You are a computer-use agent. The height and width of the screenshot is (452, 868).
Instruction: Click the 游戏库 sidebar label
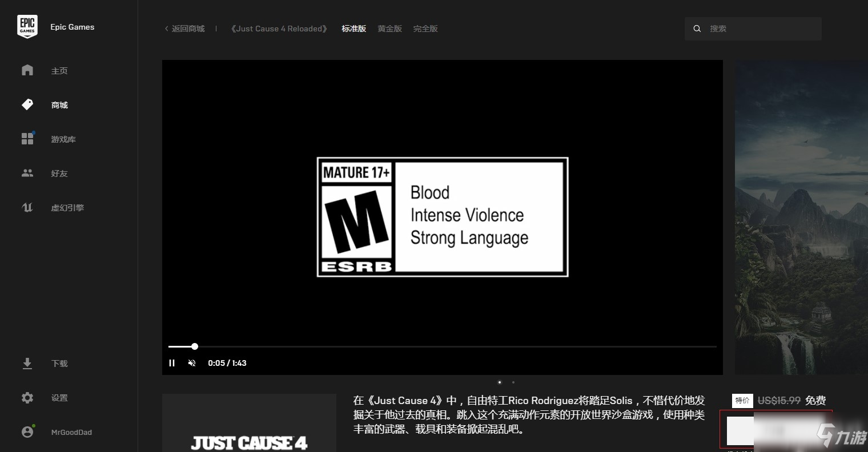(63, 139)
